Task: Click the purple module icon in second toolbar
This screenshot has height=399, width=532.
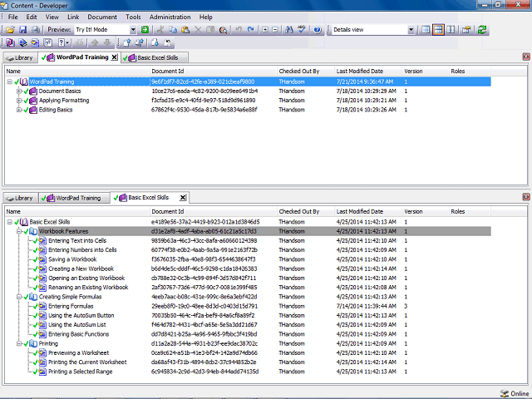Action: point(10,42)
